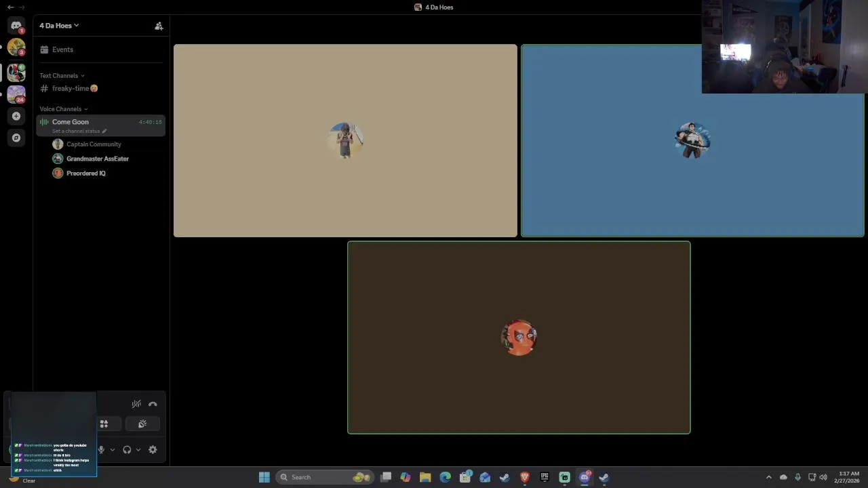Image resolution: width=868 pixels, height=488 pixels.
Task: Open User Settings gear
Action: pos(153,449)
